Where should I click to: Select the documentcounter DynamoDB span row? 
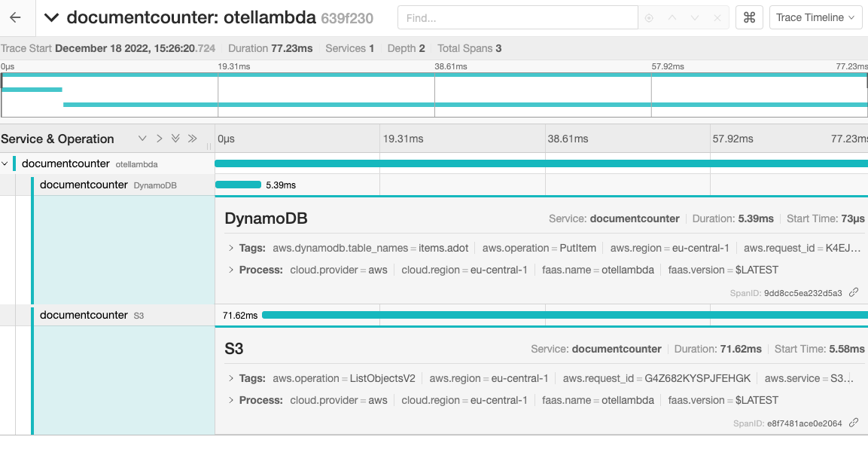point(108,185)
